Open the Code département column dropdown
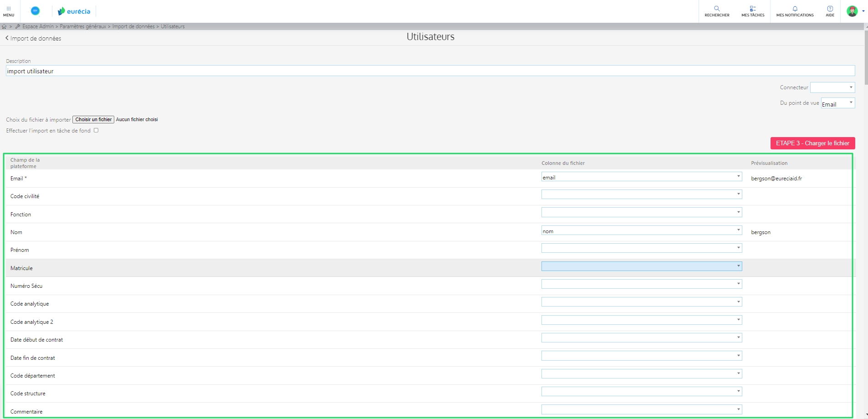This screenshot has height=419, width=868. coord(642,374)
